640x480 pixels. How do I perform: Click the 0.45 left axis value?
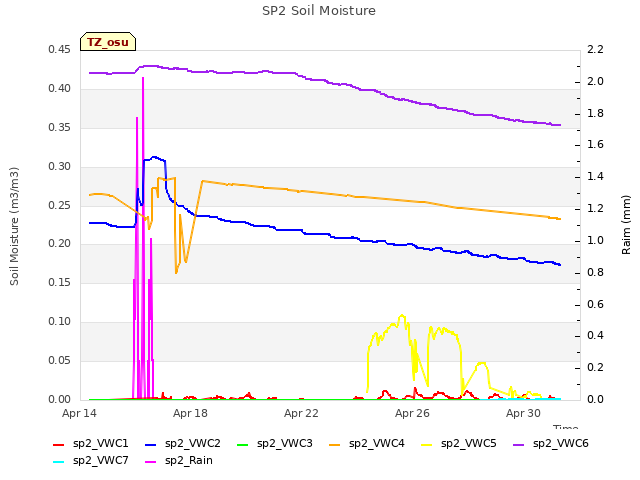tap(60, 50)
